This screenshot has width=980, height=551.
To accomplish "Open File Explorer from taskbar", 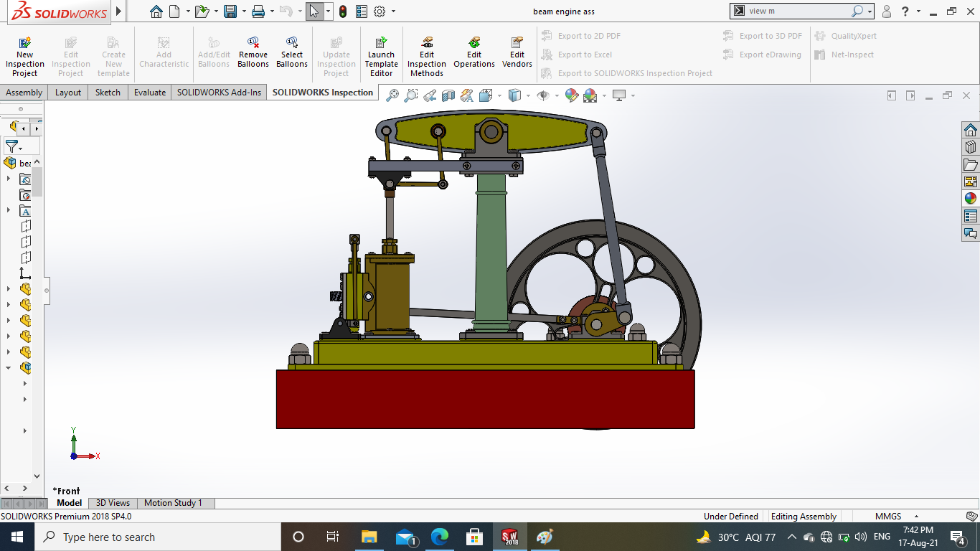I will [369, 537].
